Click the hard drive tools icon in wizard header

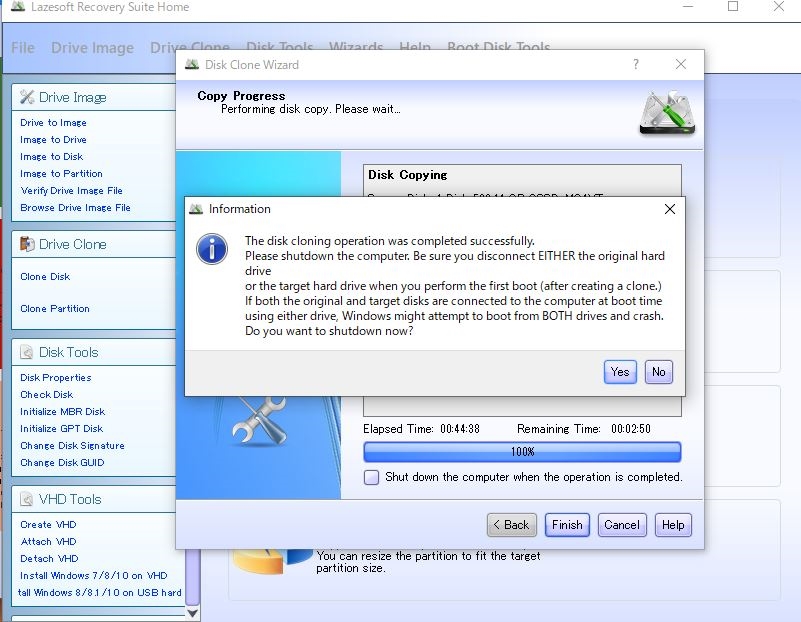pos(667,113)
